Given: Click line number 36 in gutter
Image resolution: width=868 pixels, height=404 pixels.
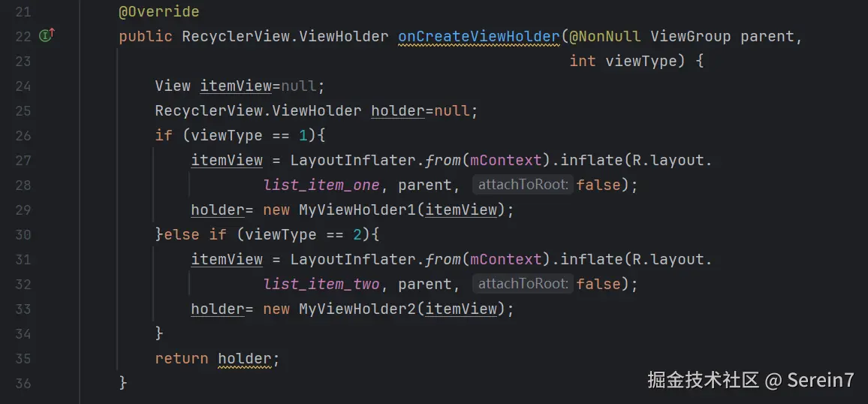Looking at the screenshot, I should [x=23, y=383].
